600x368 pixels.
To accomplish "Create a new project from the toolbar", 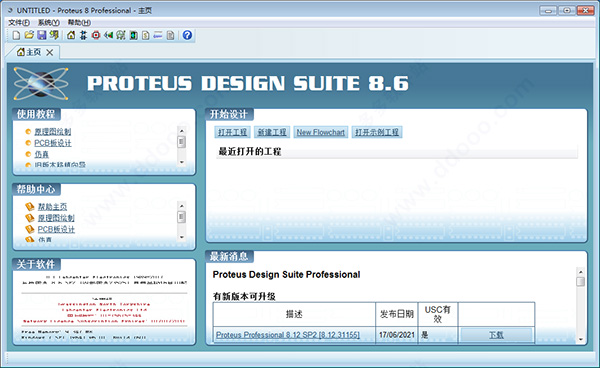I will (16, 35).
